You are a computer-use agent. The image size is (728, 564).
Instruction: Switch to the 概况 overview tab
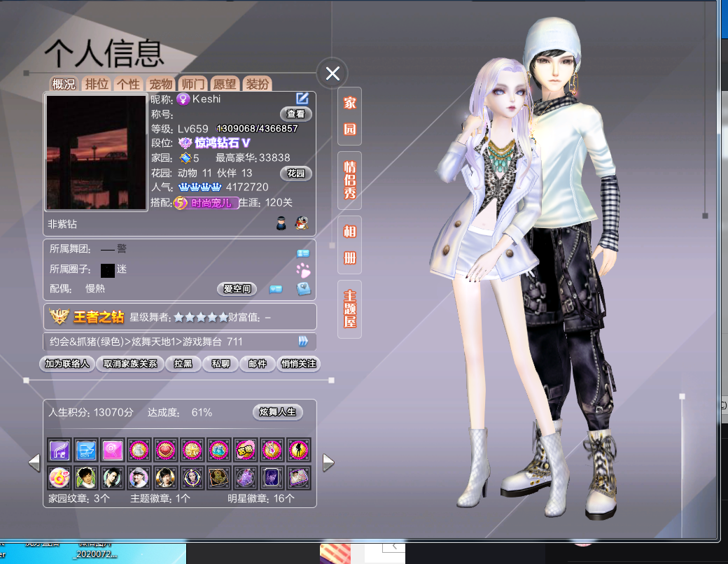64,84
